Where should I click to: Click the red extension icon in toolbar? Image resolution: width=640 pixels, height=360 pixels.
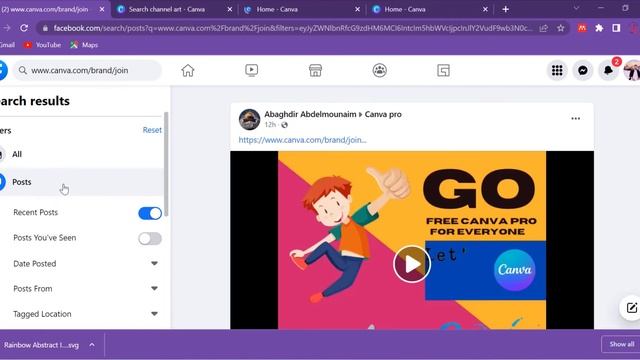[582, 28]
